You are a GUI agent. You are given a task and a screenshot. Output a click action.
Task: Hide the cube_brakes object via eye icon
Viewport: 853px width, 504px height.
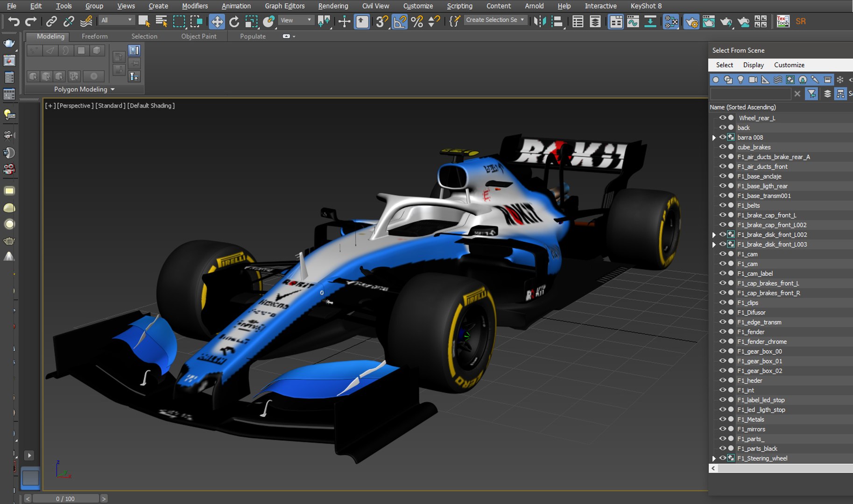point(722,147)
